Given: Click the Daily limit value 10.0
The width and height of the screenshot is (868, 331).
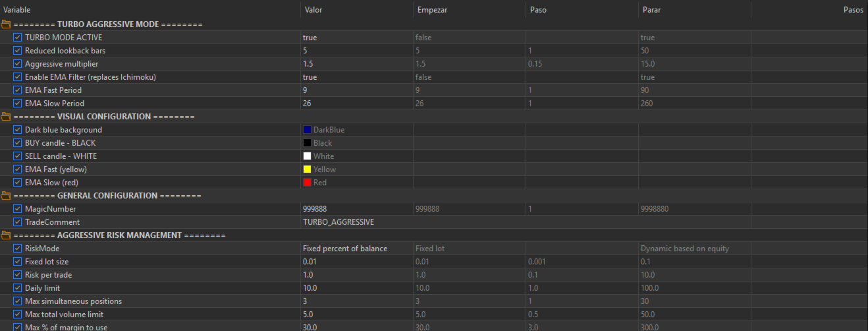Looking at the screenshot, I should [x=310, y=288].
